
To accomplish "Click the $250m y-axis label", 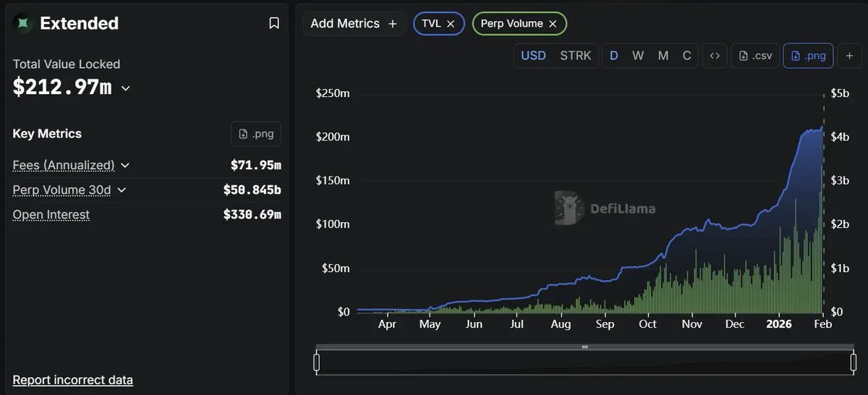I will (x=333, y=93).
